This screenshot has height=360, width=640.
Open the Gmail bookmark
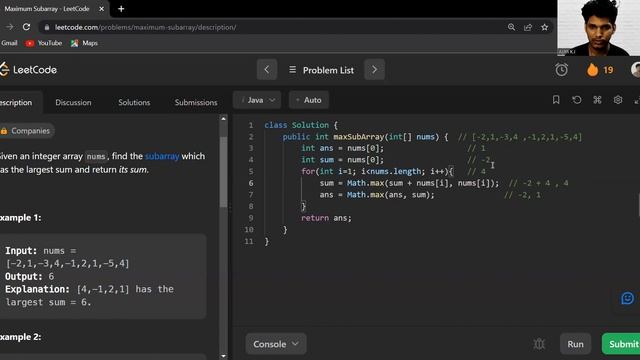pos(9,43)
